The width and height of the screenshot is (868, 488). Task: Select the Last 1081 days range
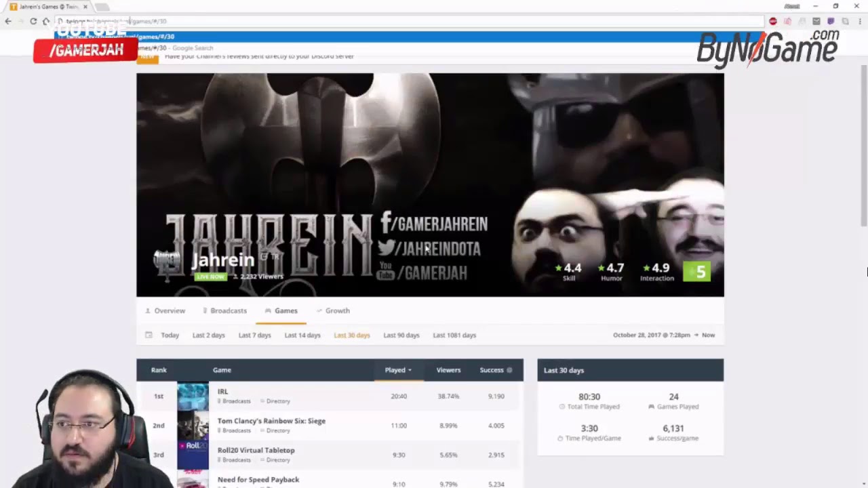(x=454, y=335)
